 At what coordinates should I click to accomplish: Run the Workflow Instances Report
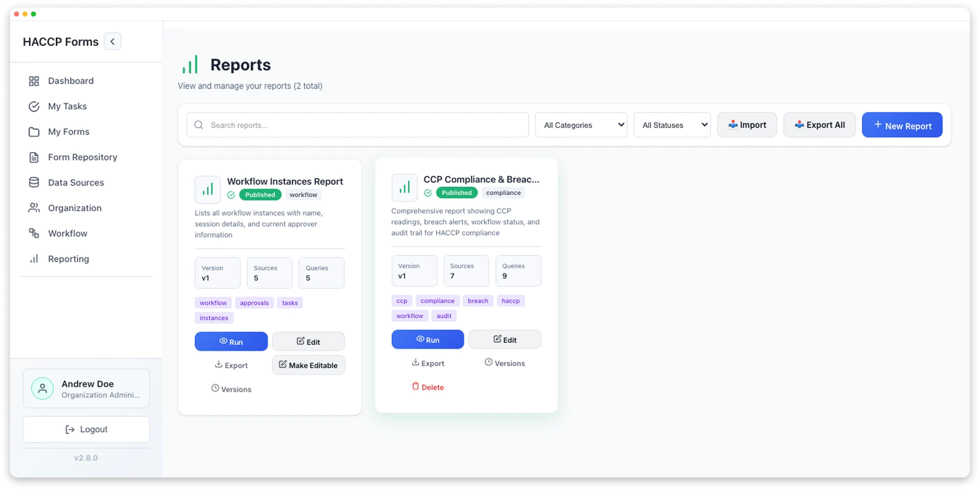(x=230, y=341)
